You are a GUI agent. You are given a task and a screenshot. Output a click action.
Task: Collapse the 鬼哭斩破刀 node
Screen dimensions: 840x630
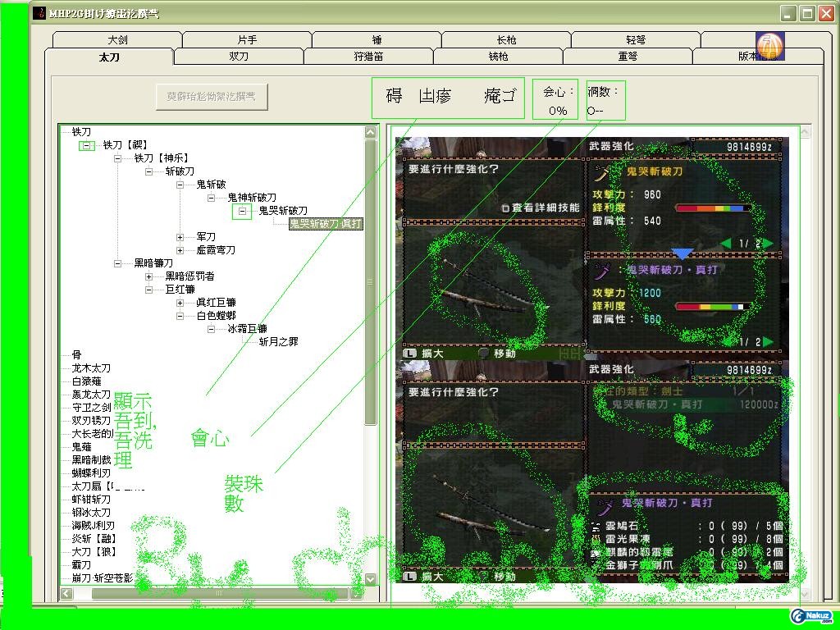[242, 211]
